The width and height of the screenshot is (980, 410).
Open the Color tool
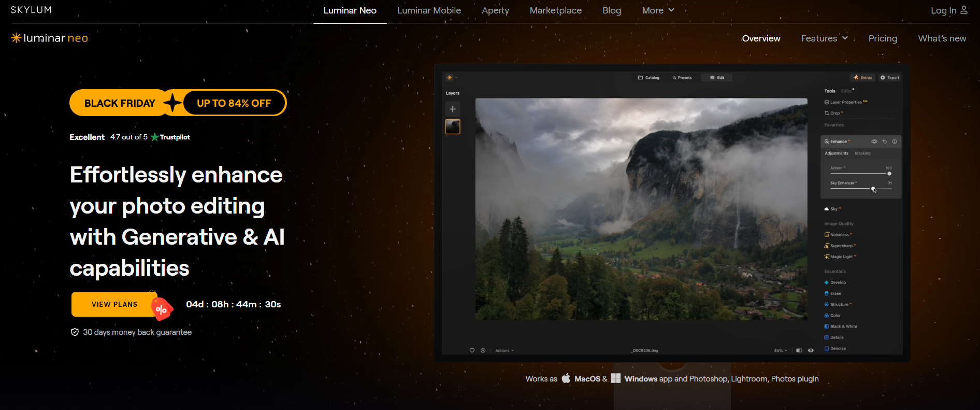[x=832, y=315]
